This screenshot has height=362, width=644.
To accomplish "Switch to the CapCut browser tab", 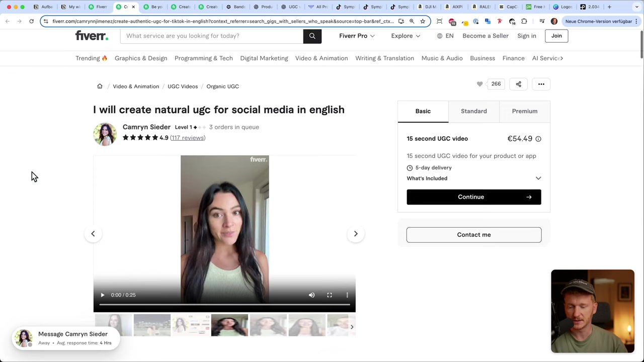I will coord(508,7).
